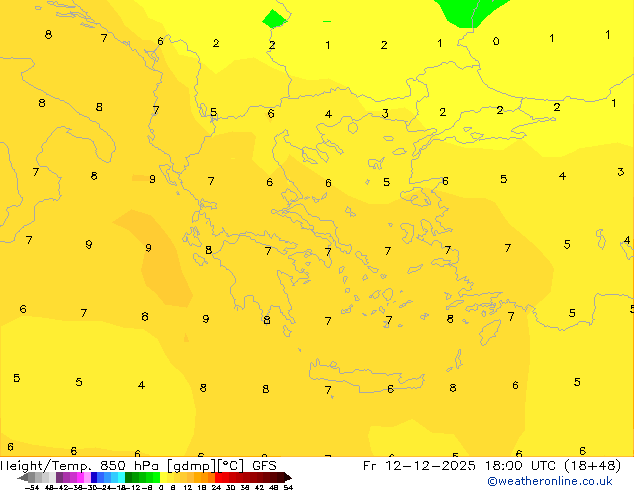634x490 pixels.
Task: Click the '54' label at legend's right end
Action: 288,488
